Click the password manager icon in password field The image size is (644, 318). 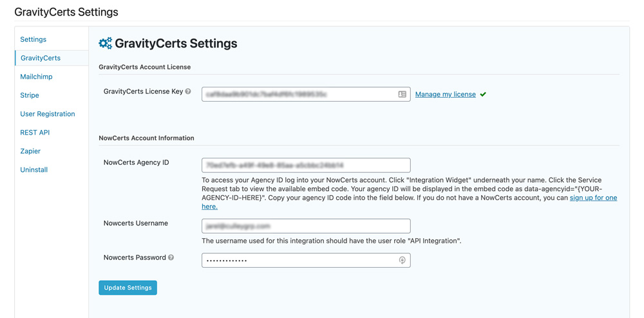(402, 260)
